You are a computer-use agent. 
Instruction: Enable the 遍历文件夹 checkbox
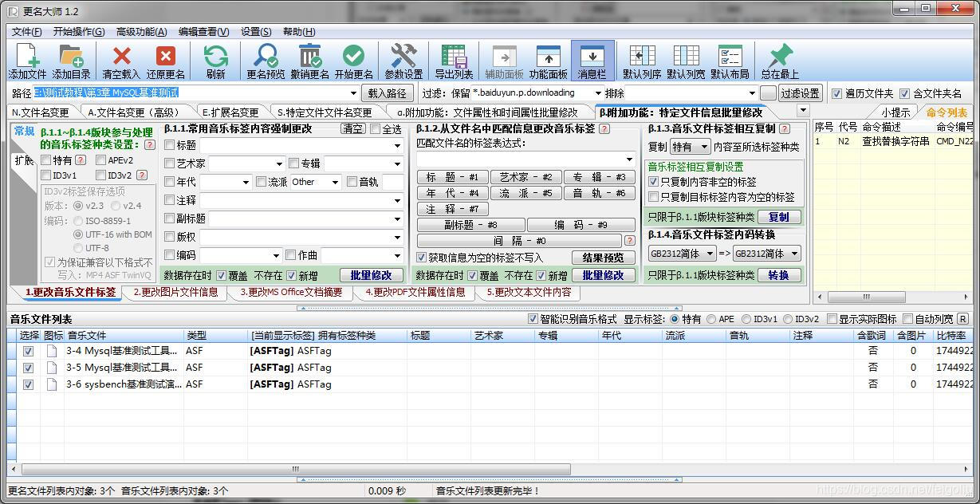pos(836,93)
